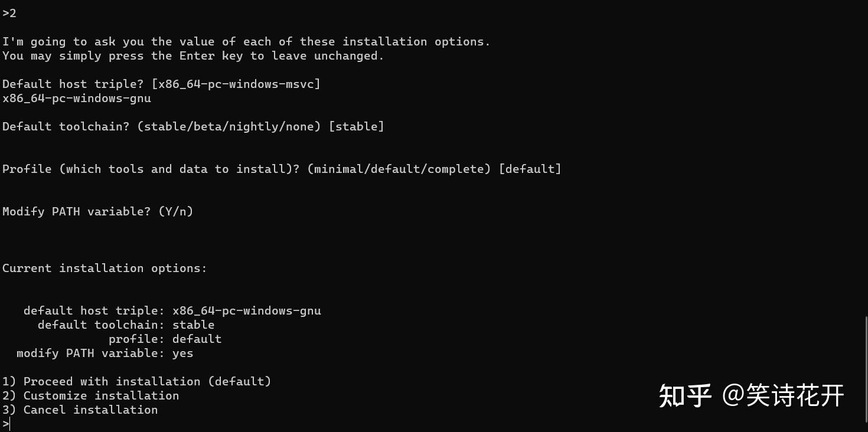This screenshot has height=432, width=868.
Task: Click the "profile: default" summary line
Action: [x=165, y=339]
